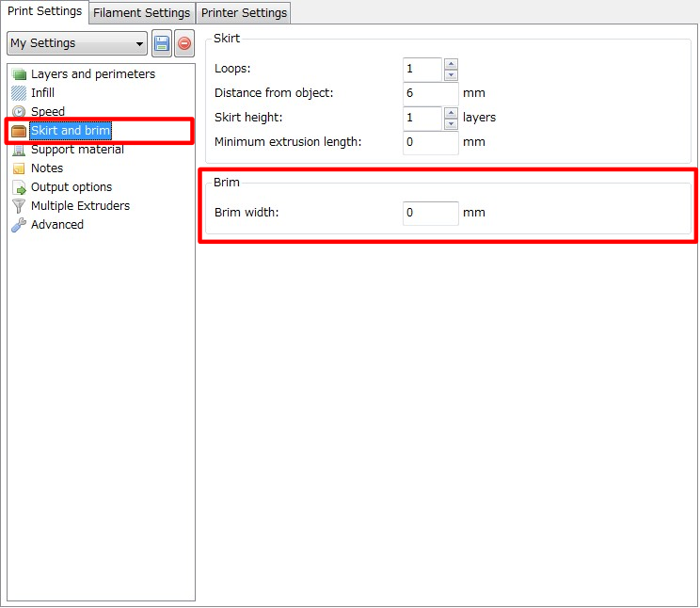700x608 pixels.
Task: Click the Minimum extrusion length field
Action: [430, 142]
